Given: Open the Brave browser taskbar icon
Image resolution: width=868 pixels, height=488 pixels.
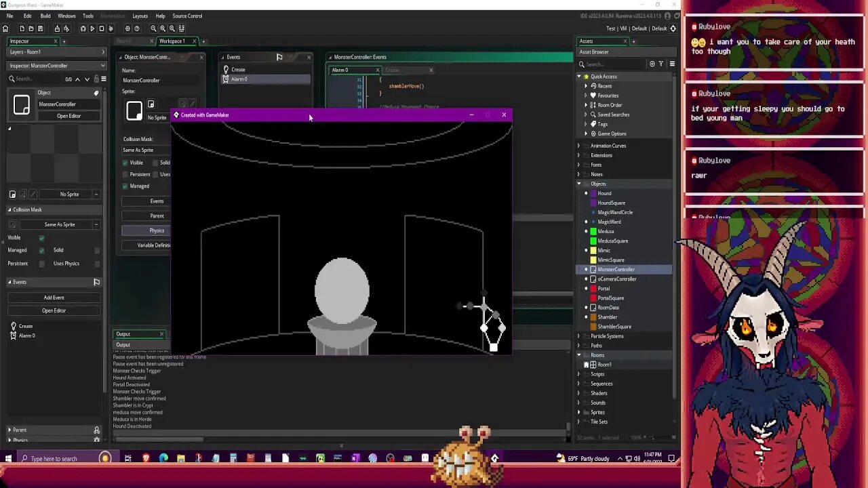Looking at the screenshot, I should pyautogui.click(x=146, y=459).
